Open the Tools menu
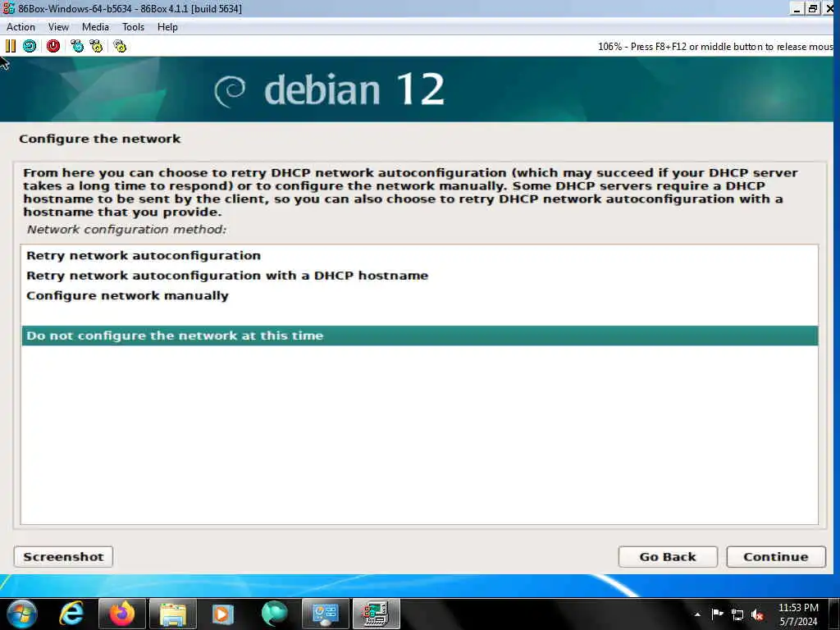The width and height of the screenshot is (840, 630). 133,27
